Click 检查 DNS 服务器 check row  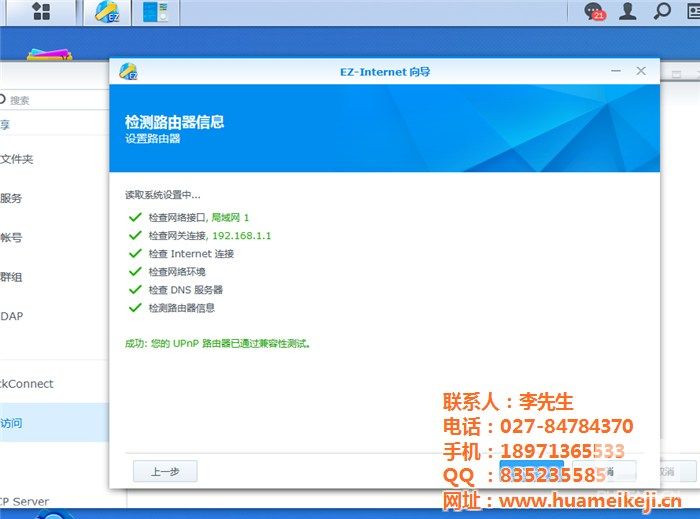tap(175, 290)
